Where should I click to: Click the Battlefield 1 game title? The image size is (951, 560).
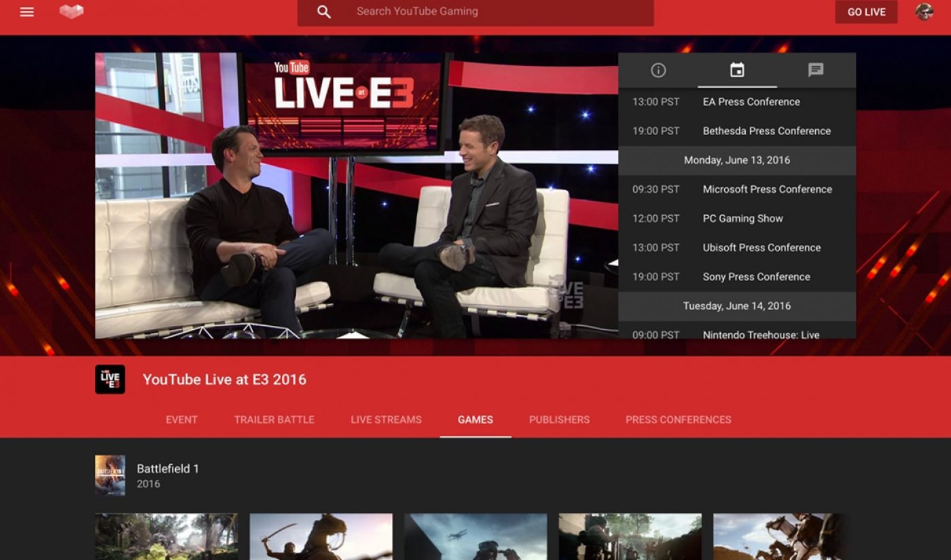[x=168, y=468]
